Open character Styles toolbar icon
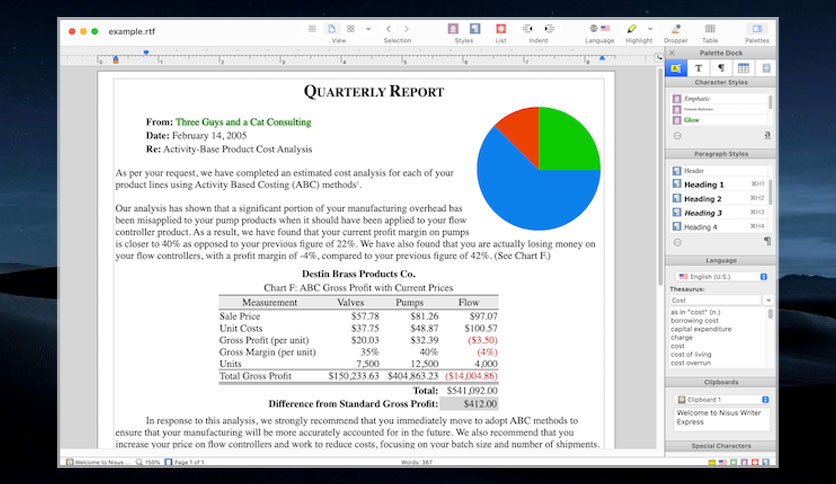Image resolution: width=836 pixels, height=484 pixels. tap(453, 29)
